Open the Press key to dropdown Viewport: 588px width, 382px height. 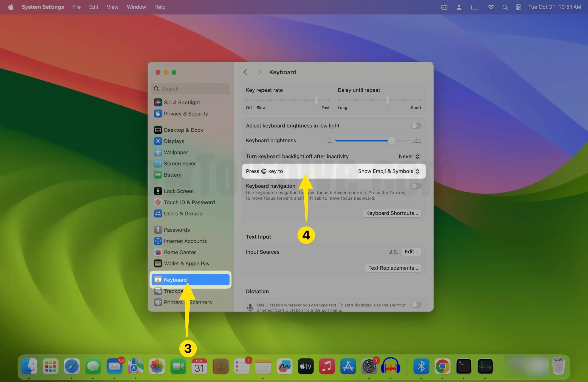(388, 171)
